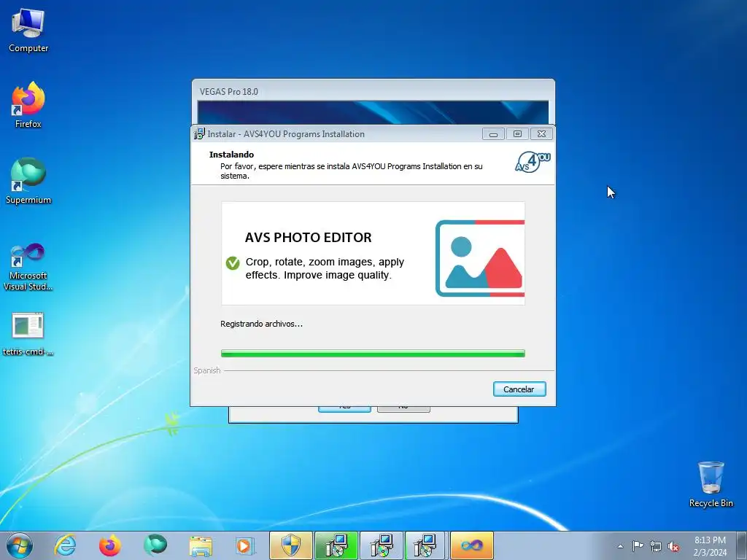Select the tetris-cmd desktop file
The width and height of the screenshot is (747, 560).
[x=28, y=334]
